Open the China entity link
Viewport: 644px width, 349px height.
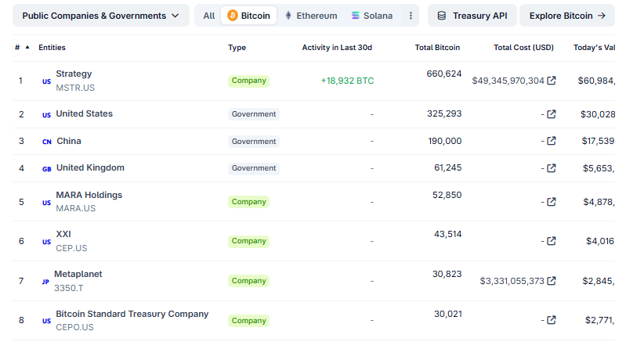69,141
